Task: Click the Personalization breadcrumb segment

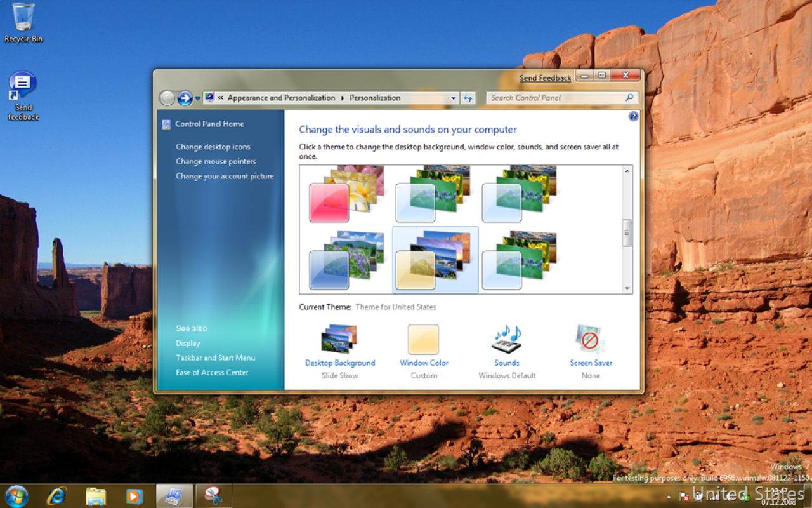Action: [375, 98]
